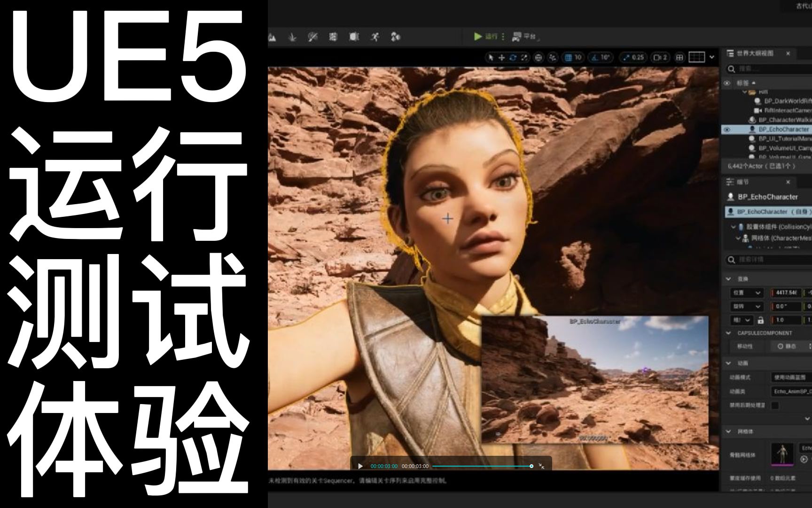
Task: Click the Scale transform tool icon
Action: (x=524, y=57)
